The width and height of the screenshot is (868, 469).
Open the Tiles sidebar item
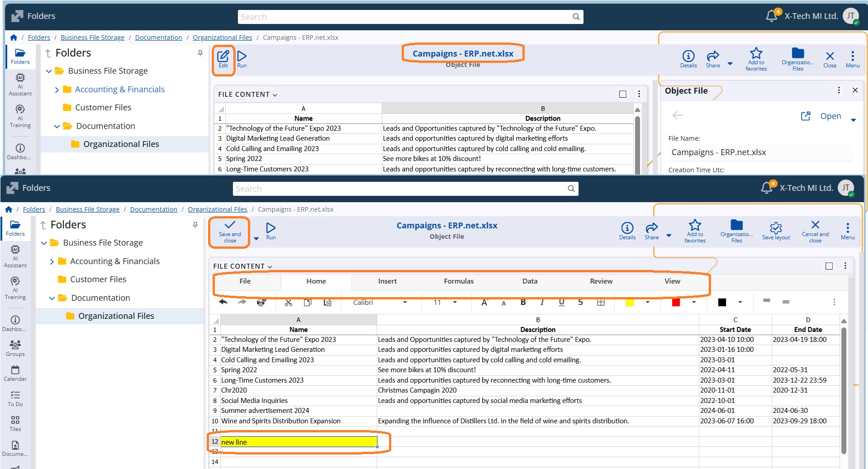pyautogui.click(x=15, y=424)
